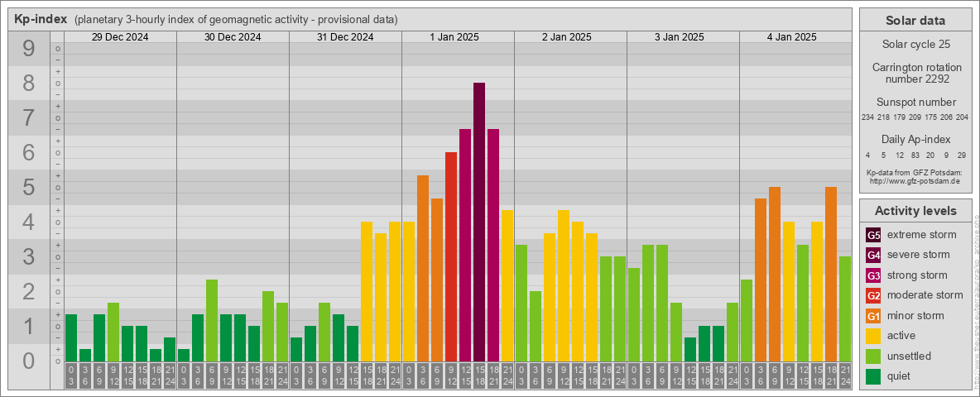Select the 2 Jan 2025 9-12 yellow bar
This screenshot has width=980, height=397.
point(564,286)
